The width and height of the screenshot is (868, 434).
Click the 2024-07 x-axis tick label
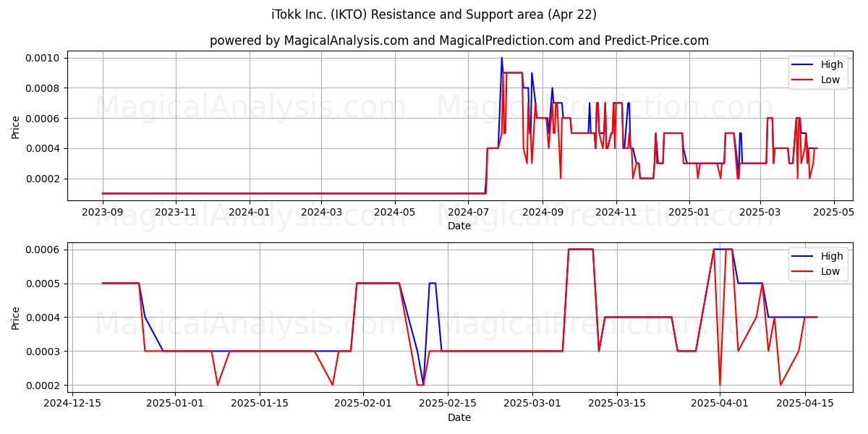coord(468,212)
